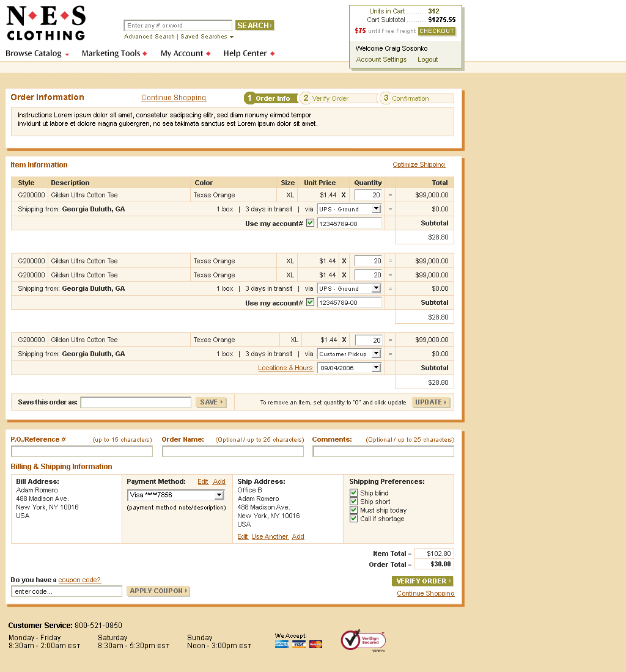Disable the Call if shortage option
Image resolution: width=626 pixels, height=672 pixels.
coord(353,519)
